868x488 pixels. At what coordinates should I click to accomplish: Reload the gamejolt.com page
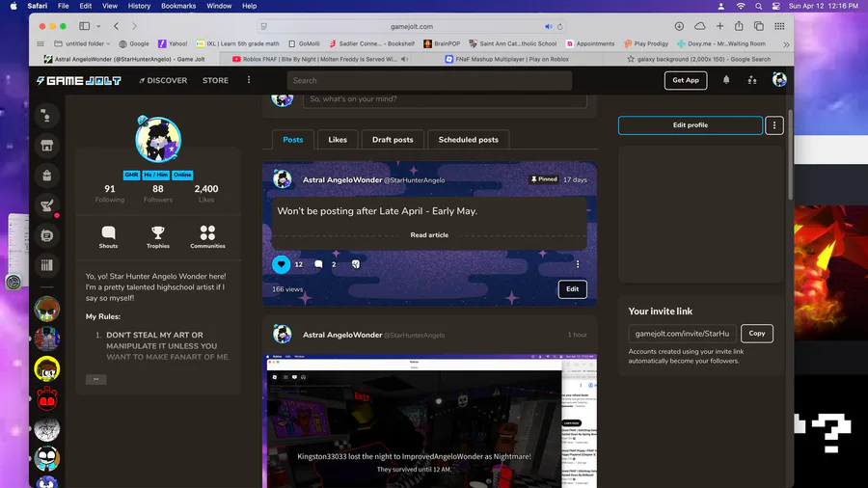tap(560, 27)
